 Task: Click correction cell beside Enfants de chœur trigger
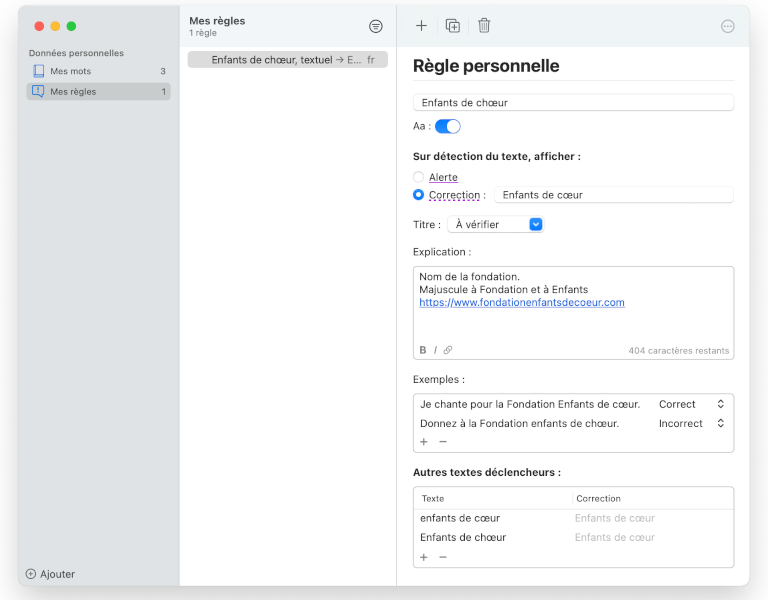coord(615,537)
